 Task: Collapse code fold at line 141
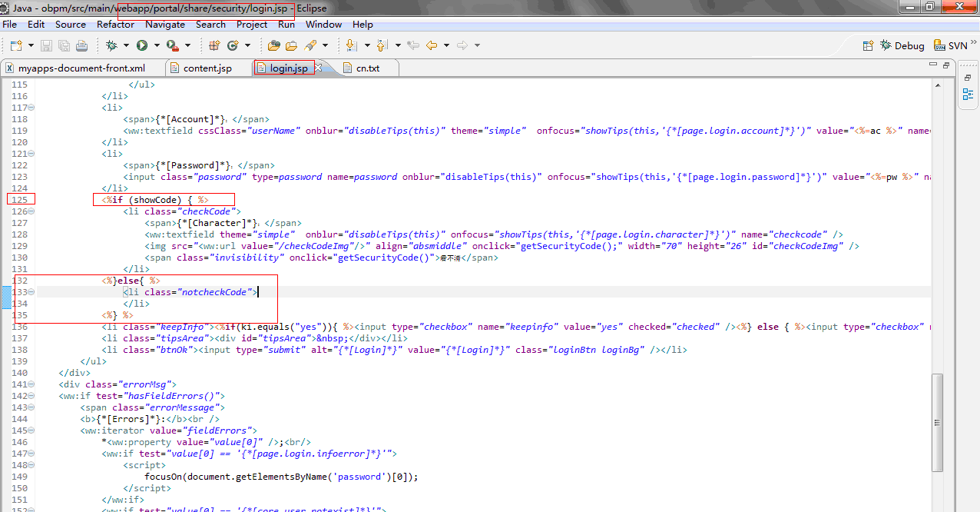(x=31, y=384)
